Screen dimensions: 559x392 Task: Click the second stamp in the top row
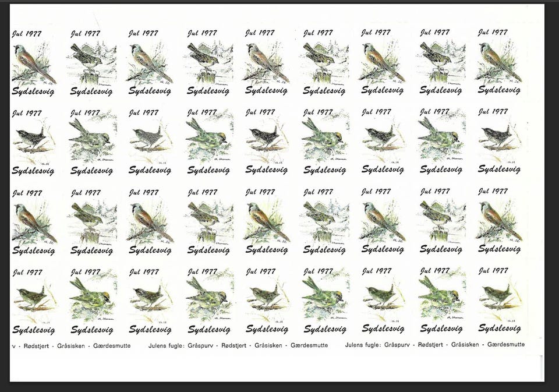92,63
